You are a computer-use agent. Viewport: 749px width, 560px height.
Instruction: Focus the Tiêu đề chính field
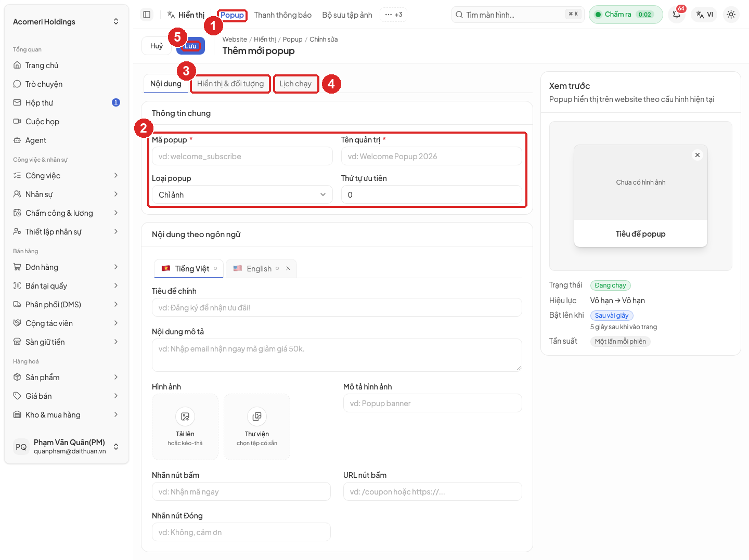[337, 307]
